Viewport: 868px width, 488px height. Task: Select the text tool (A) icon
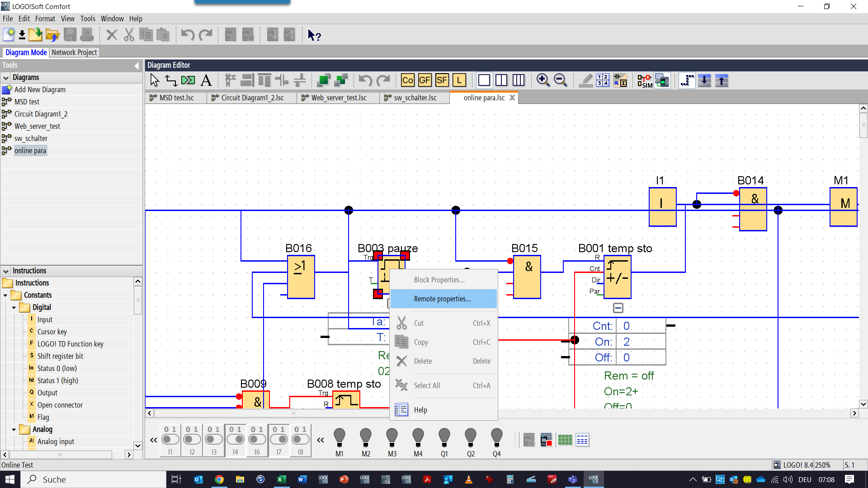tap(206, 80)
